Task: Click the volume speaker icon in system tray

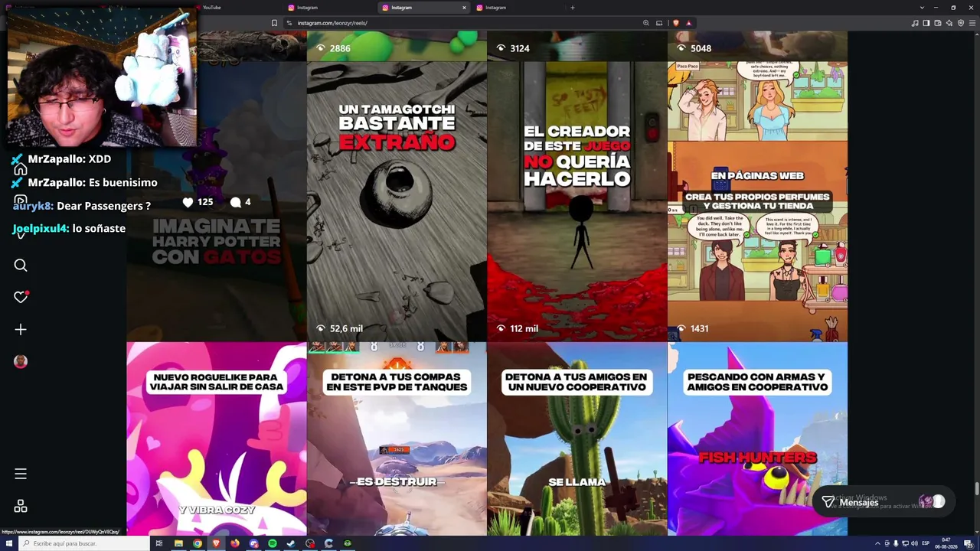Action: coord(914,543)
